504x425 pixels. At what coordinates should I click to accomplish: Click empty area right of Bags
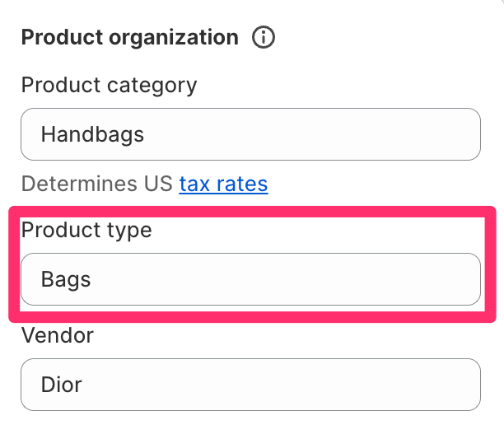pyautogui.click(x=286, y=279)
